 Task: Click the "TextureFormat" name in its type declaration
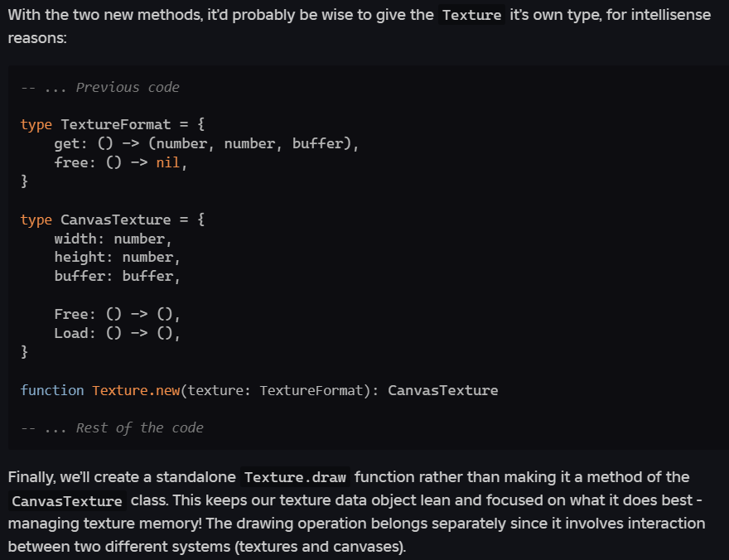point(115,124)
